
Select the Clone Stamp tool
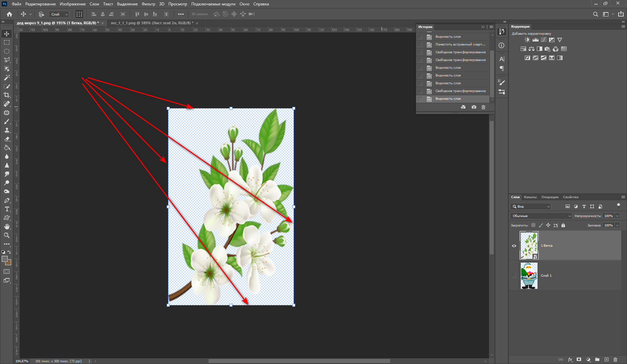(7, 130)
